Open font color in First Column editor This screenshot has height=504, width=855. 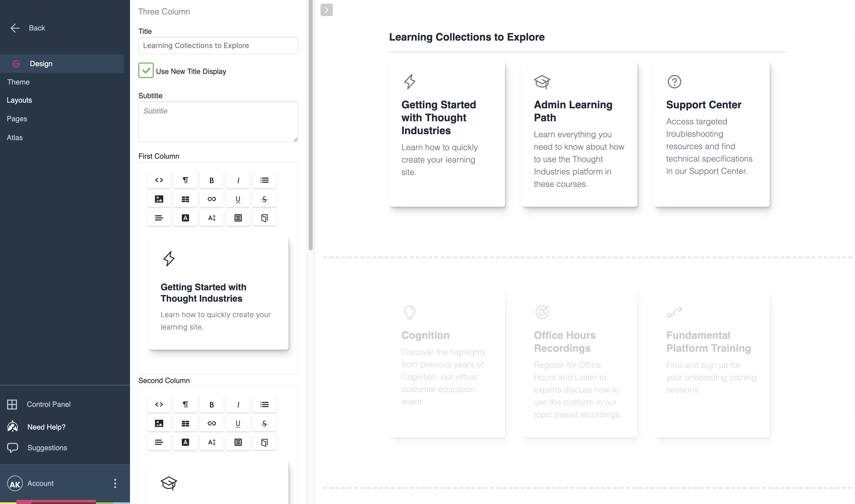pos(185,218)
